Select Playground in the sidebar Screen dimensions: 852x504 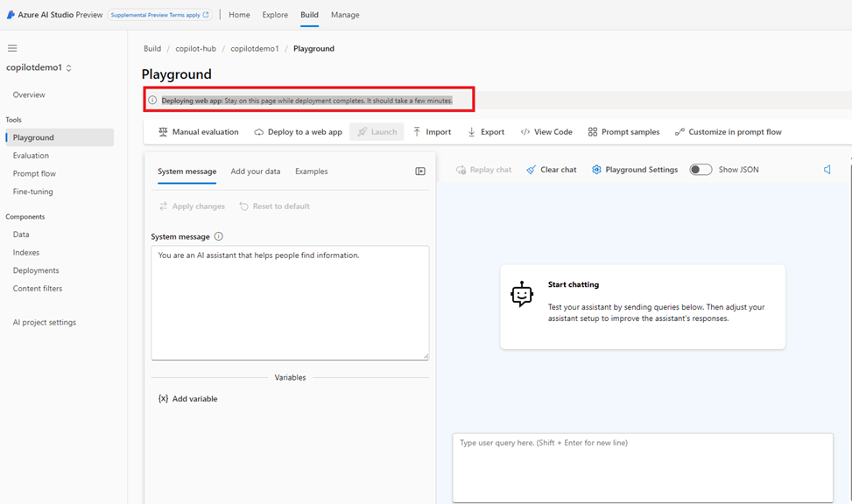click(x=60, y=137)
